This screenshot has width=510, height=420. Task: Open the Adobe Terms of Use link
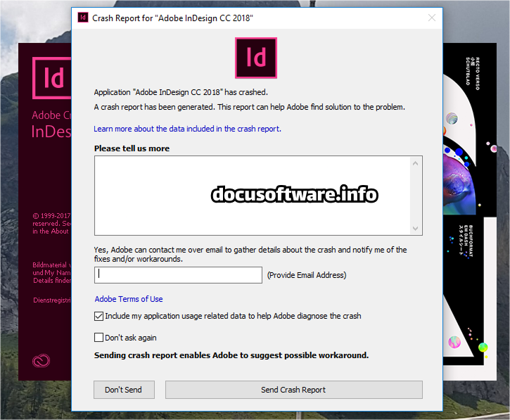(x=129, y=299)
